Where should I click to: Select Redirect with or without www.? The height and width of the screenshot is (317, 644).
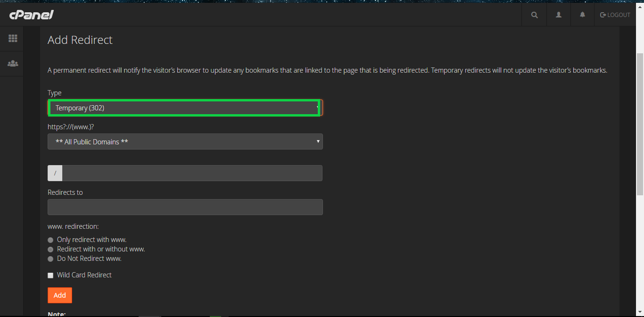click(x=50, y=250)
